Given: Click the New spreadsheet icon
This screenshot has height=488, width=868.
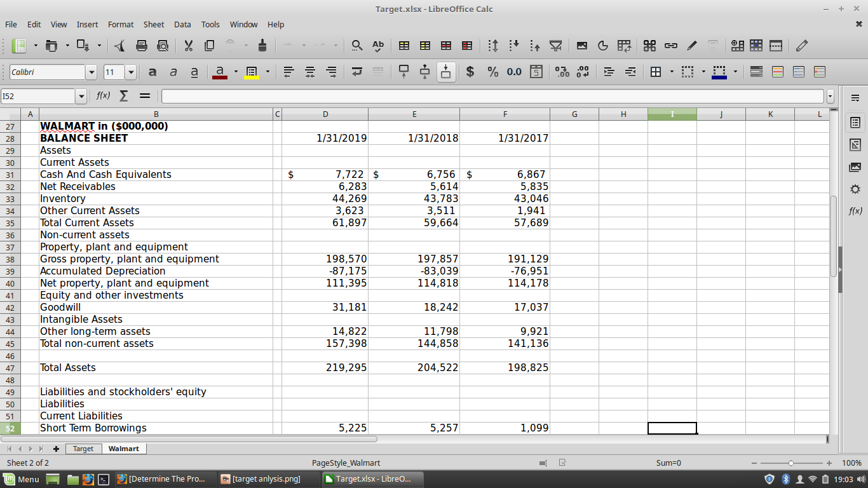Looking at the screenshot, I should pos(19,46).
